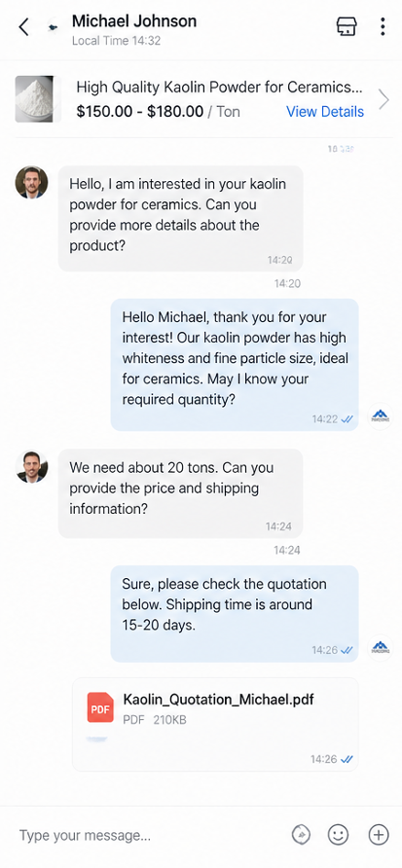Viewport: 402px width, 868px height.
Task: Open the supplier store icon in header
Action: (347, 26)
